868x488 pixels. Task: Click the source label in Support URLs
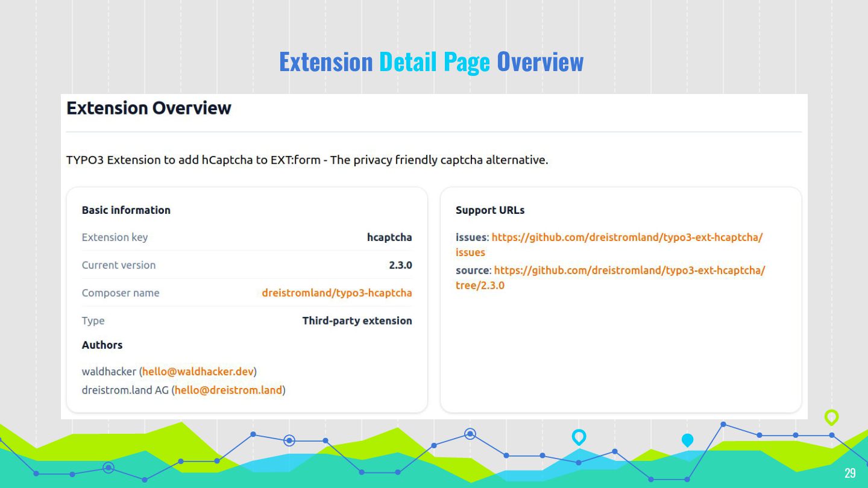point(472,271)
